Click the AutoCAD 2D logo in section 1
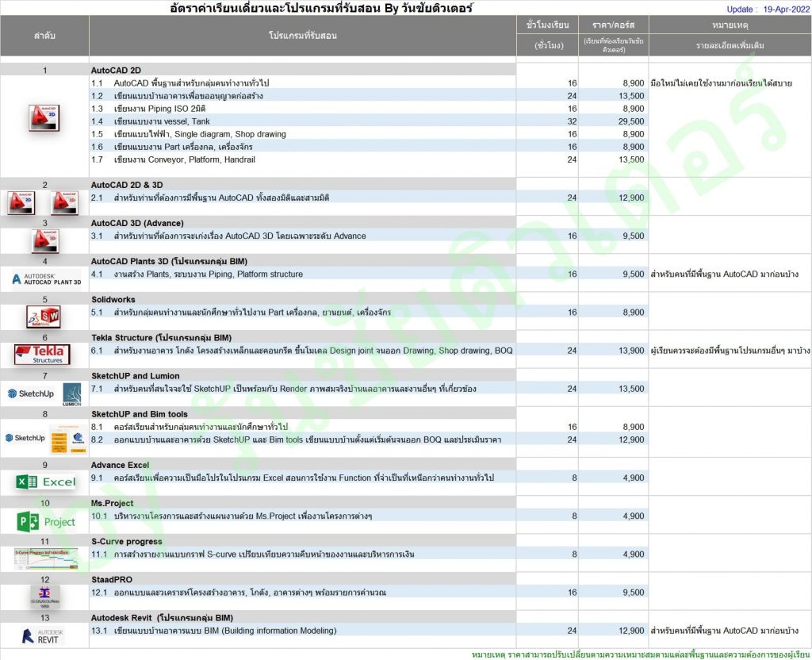This screenshot has height=660, width=812. [44, 117]
